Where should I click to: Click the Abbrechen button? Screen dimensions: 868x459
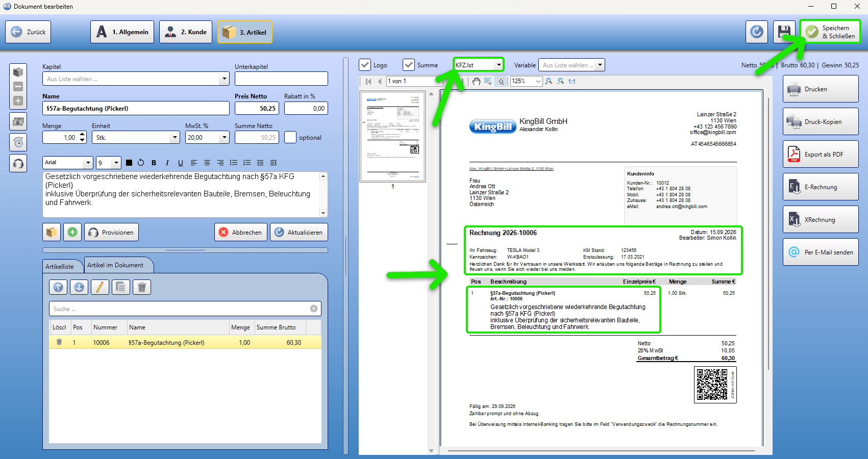(241, 232)
